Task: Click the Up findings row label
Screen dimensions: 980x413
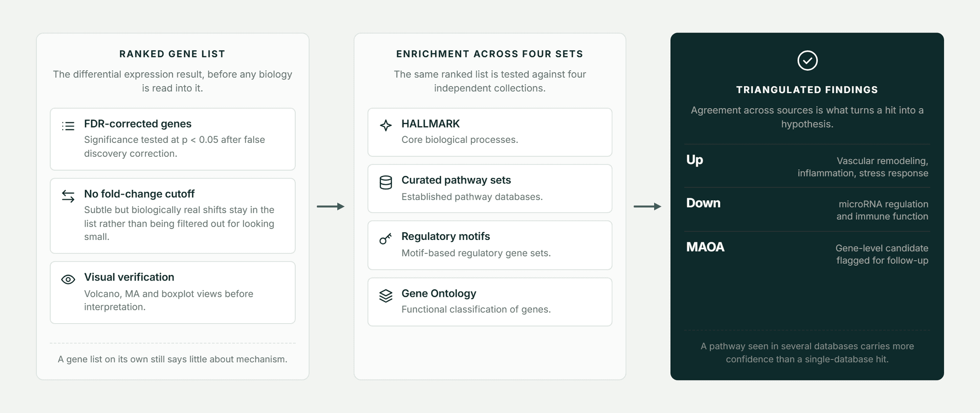Action: [694, 160]
